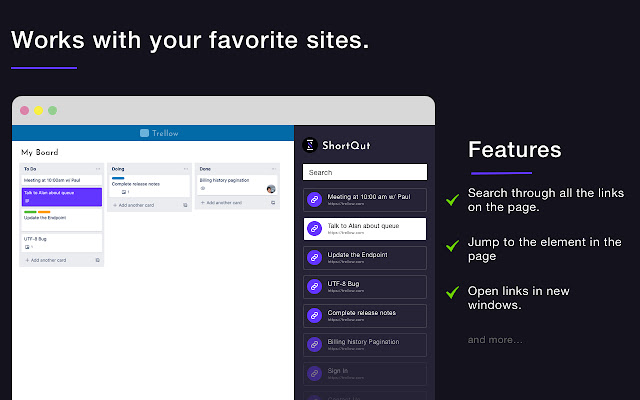Click the ShortQut logo icon

pyautogui.click(x=310, y=146)
